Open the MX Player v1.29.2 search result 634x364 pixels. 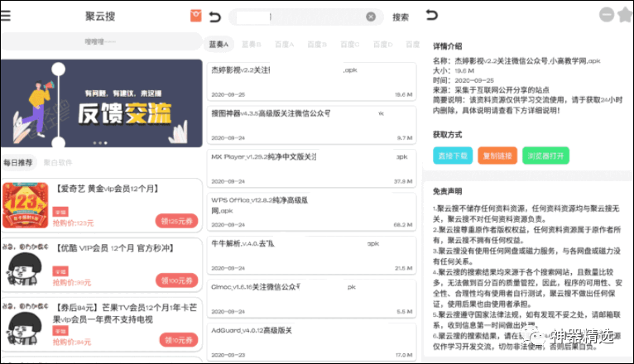311,169
